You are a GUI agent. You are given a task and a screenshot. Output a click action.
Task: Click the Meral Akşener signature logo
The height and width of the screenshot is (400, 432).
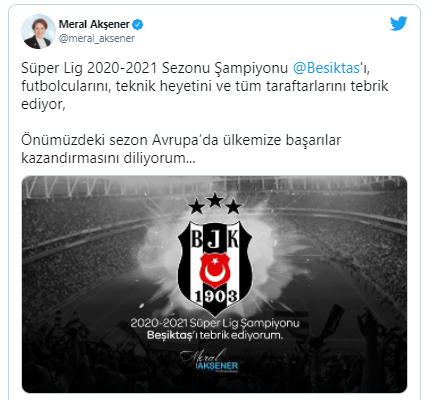[210, 361]
